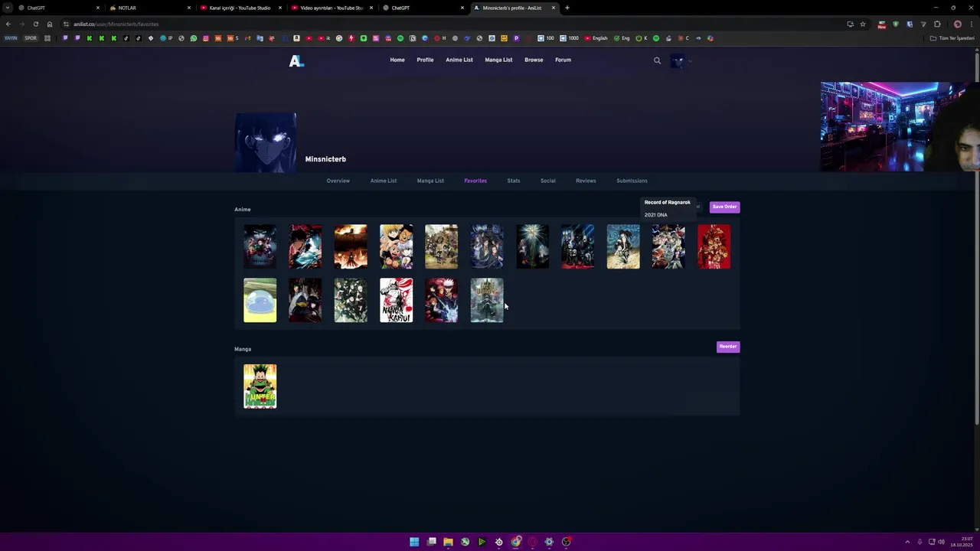This screenshot has width=980, height=551.
Task: Open the blue slime anime poster
Action: pos(260,300)
